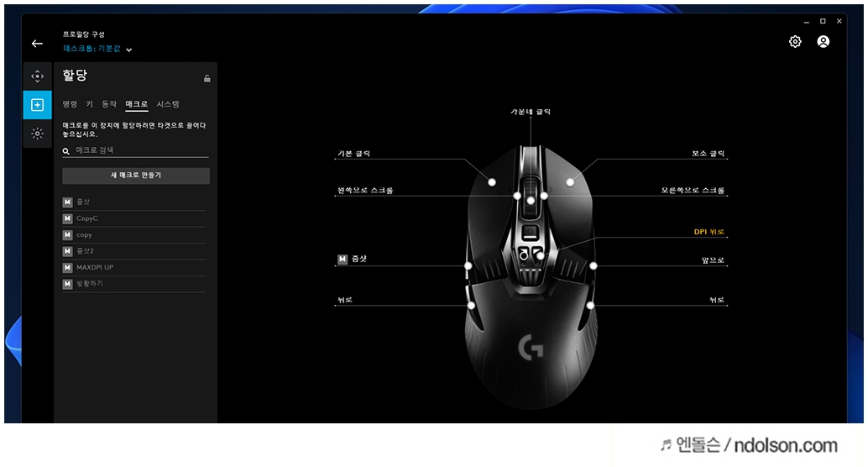Click the padlock icon beside 할당
The height and width of the screenshot is (467, 868).
[207, 78]
